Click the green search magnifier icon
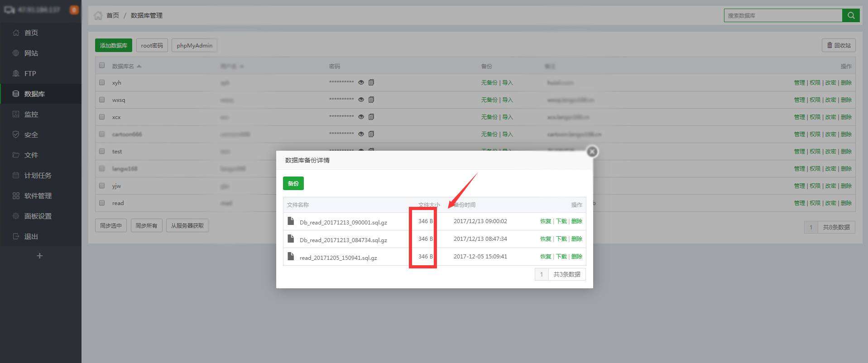 point(851,15)
